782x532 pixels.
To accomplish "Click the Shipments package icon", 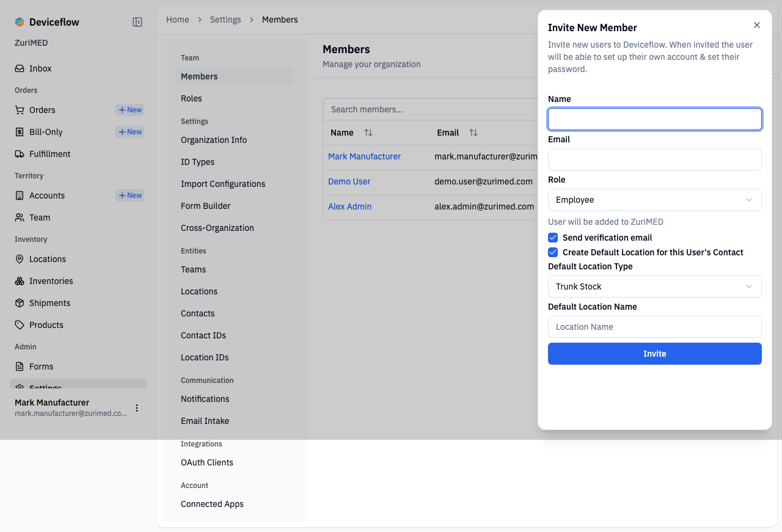I will [x=20, y=303].
